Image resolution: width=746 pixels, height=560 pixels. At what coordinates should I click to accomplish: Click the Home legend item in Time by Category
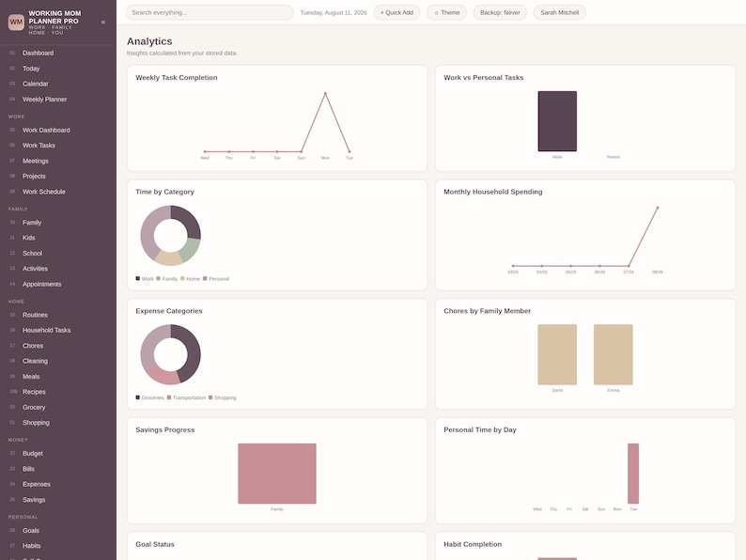click(191, 279)
